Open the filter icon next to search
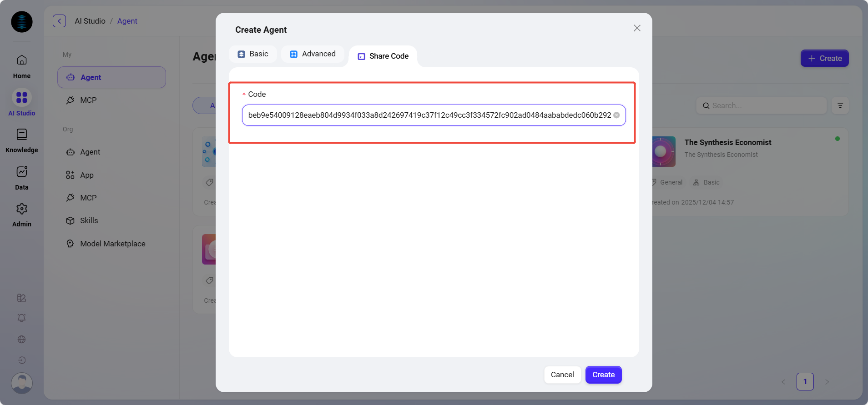 (840, 105)
